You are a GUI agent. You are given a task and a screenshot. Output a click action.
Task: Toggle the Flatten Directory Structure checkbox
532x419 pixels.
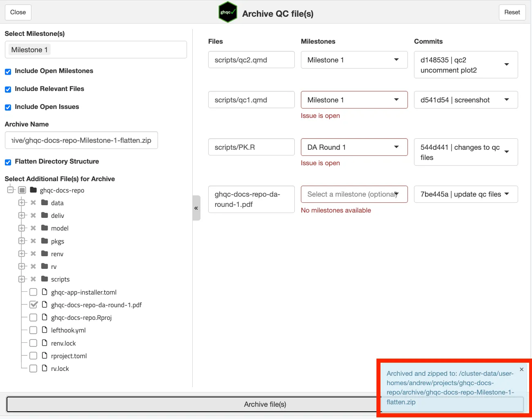[x=8, y=162]
